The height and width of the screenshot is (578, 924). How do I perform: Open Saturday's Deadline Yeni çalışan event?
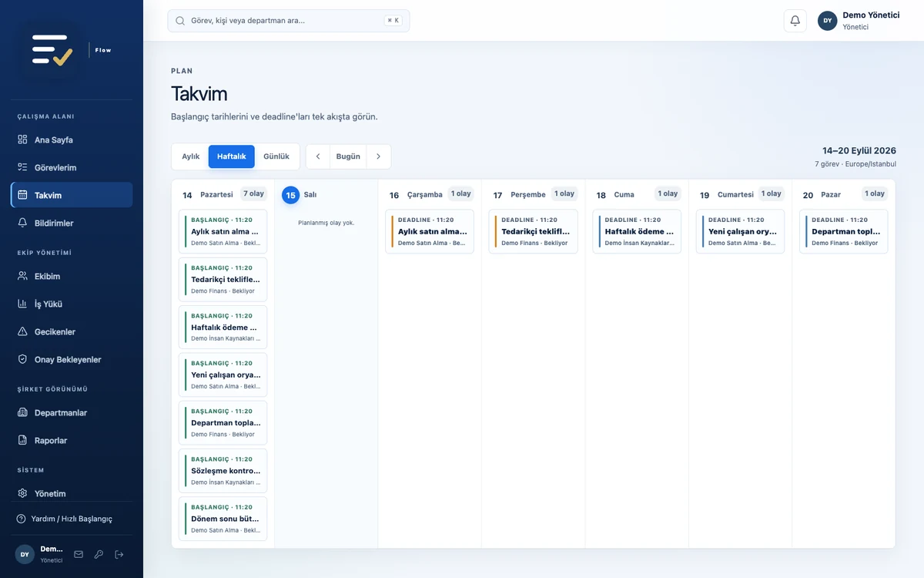741,231
